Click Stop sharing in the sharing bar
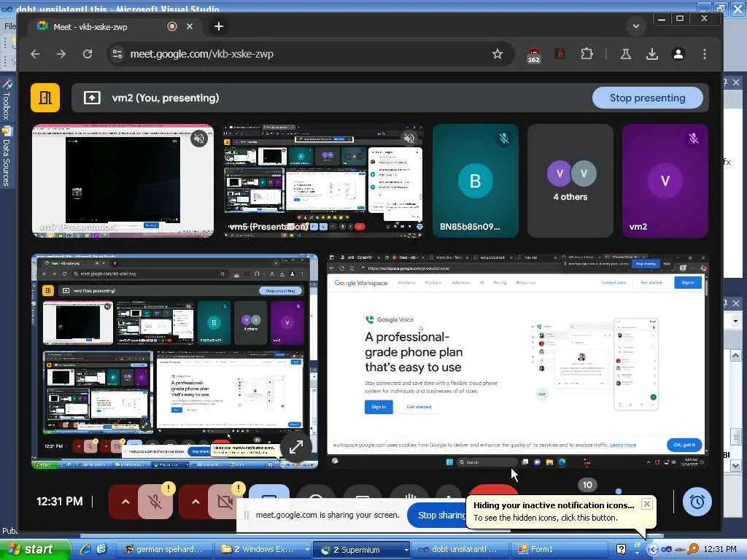Viewport: 747px width, 560px height. click(438, 516)
